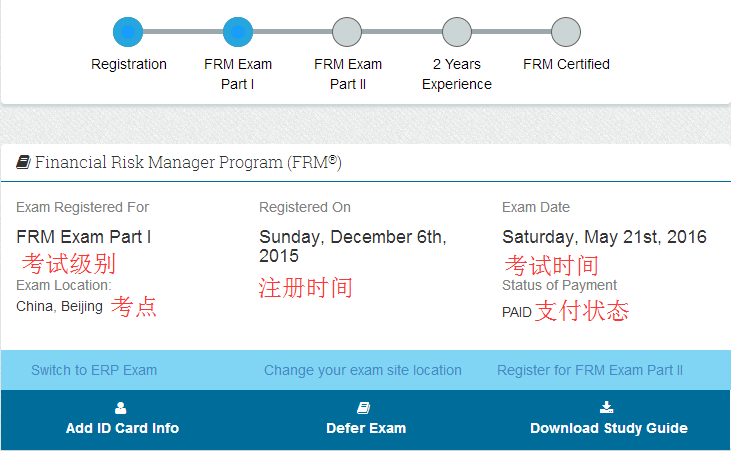
Task: Open the Switch to ERP Exam link
Action: coord(94,370)
